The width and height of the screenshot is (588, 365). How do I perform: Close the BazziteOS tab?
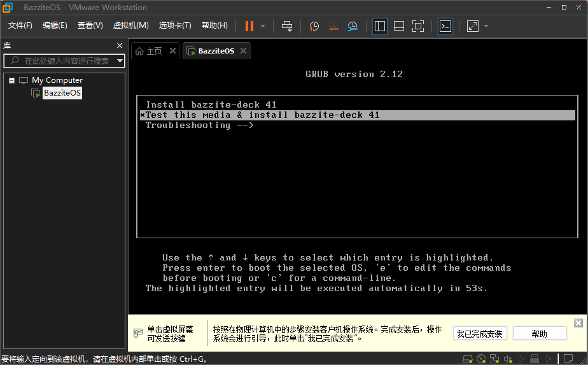point(243,51)
